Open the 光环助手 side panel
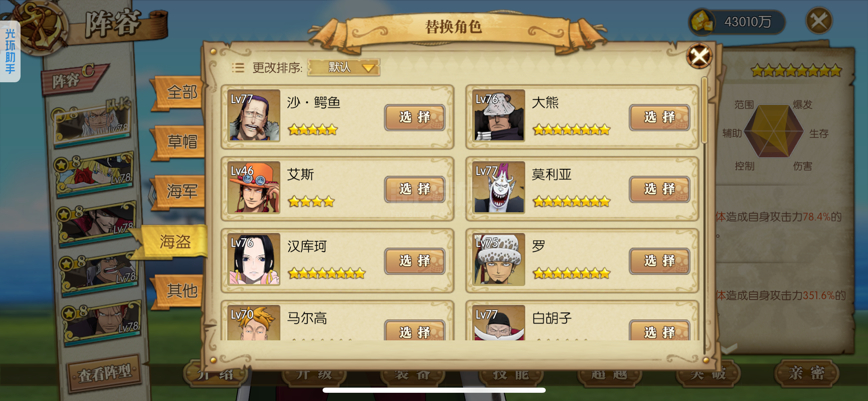 pyautogui.click(x=10, y=51)
